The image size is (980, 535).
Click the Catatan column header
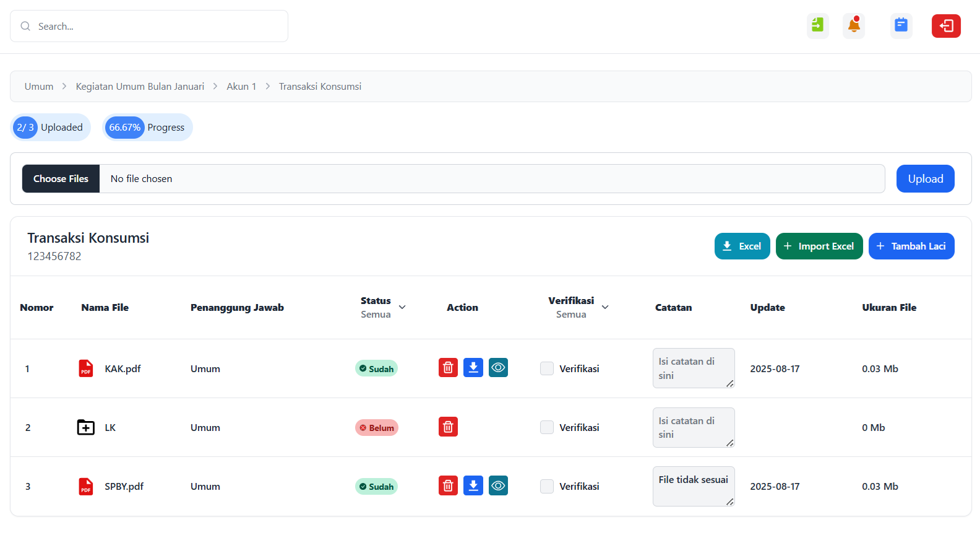[x=673, y=307]
